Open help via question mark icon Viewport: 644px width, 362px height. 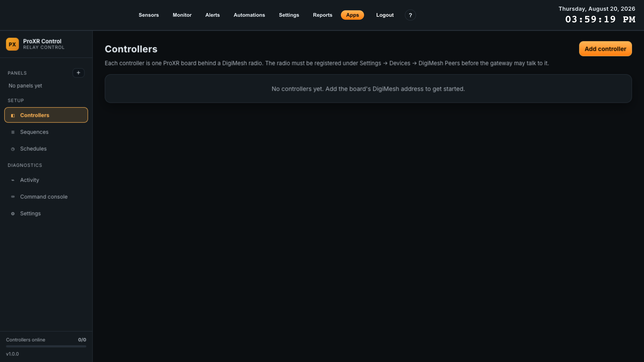[x=410, y=15]
